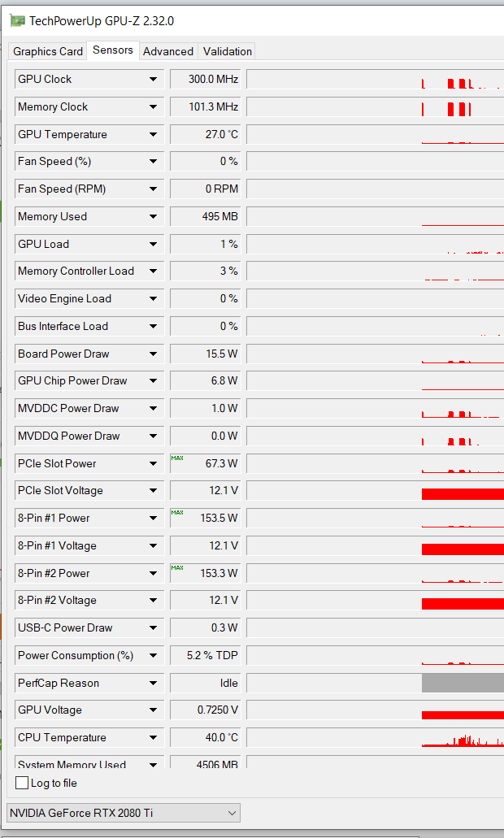This screenshot has width=504, height=838.
Task: Click the Memory Clock history graph
Action: 376,107
